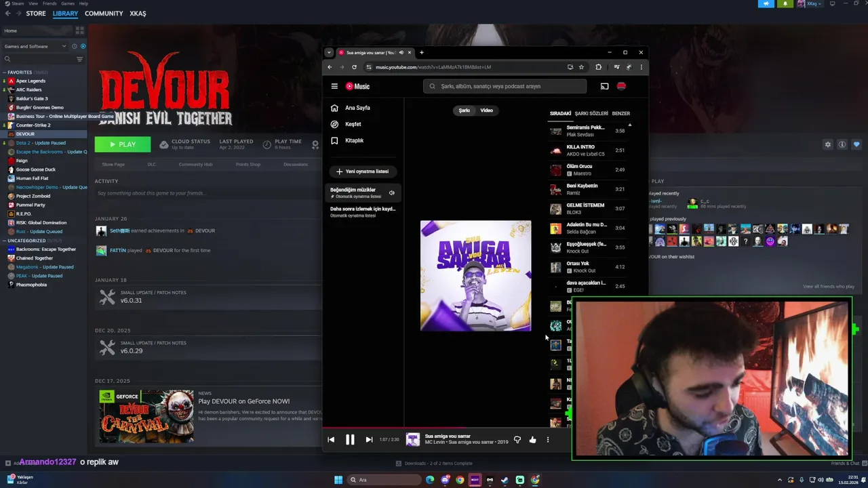Go to Ana Sayfa in YouTube Music
868x488 pixels.
(x=351, y=108)
